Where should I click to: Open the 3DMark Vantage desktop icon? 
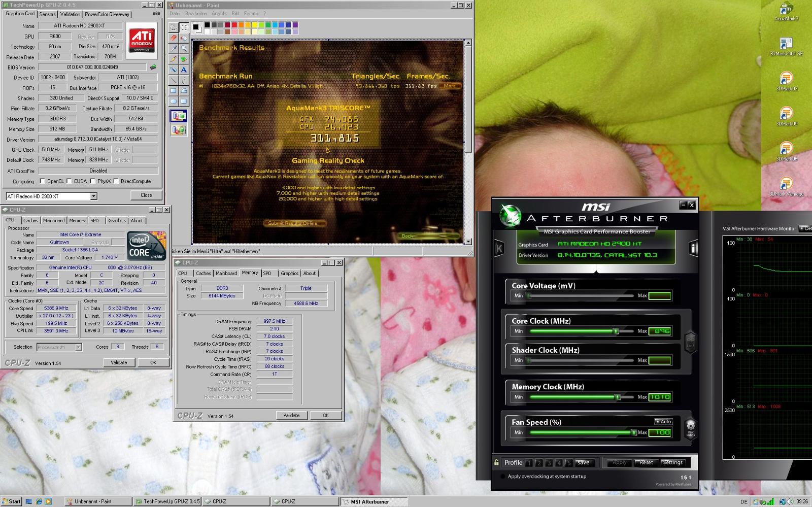tap(786, 186)
